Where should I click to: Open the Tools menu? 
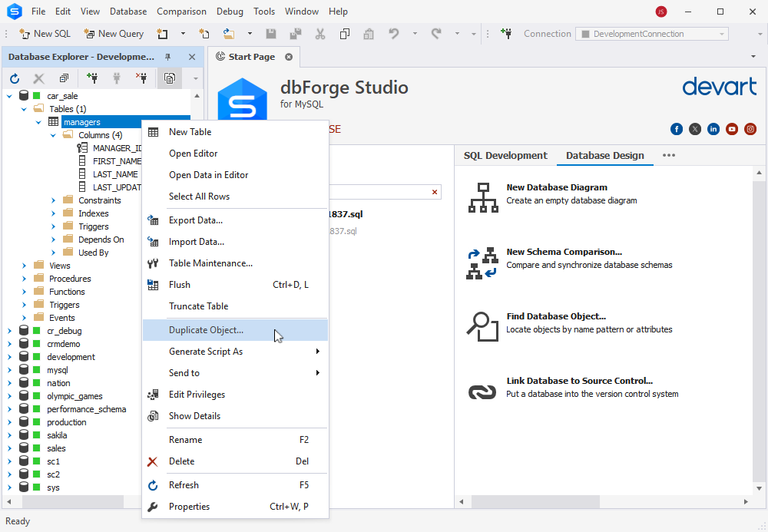(264, 12)
